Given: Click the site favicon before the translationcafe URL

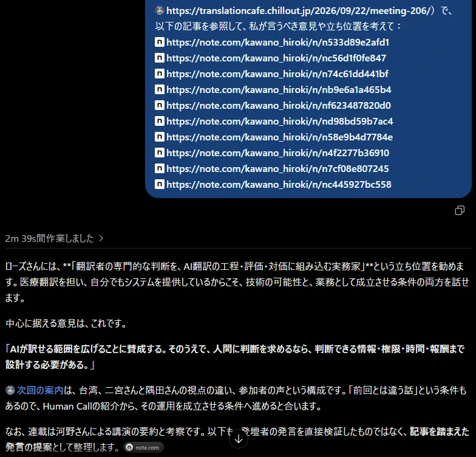Looking at the screenshot, I should click(160, 11).
